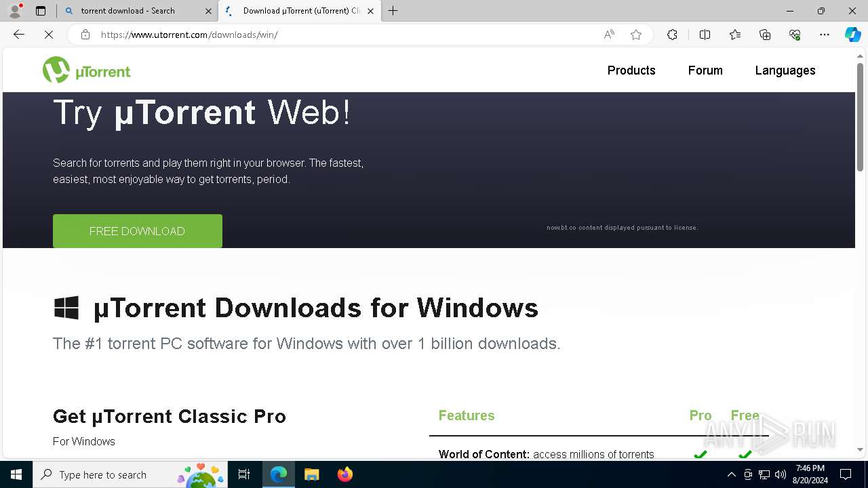This screenshot has width=868, height=488.
Task: Click scrollbar down arrow
Action: coord(861,449)
